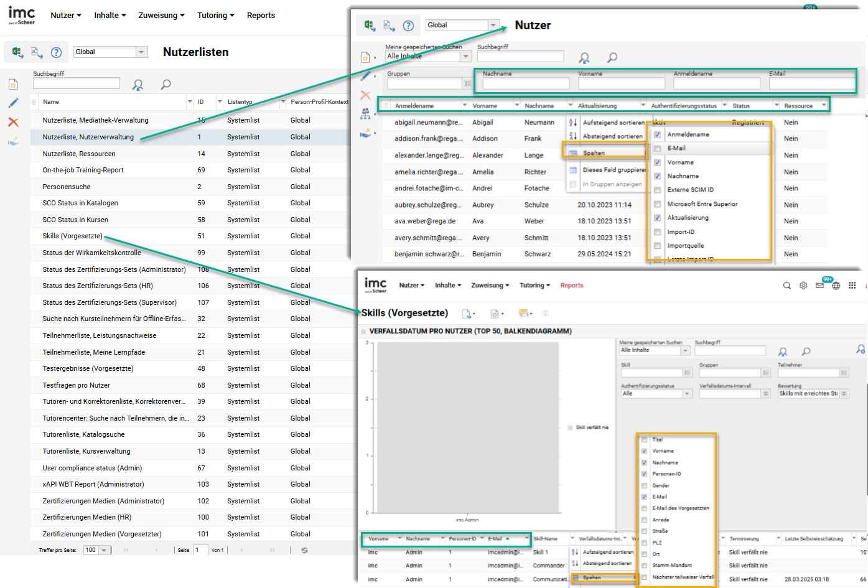This screenshot has height=588, width=868.
Task: Click the settings gear in Skills header
Action: tap(803, 286)
